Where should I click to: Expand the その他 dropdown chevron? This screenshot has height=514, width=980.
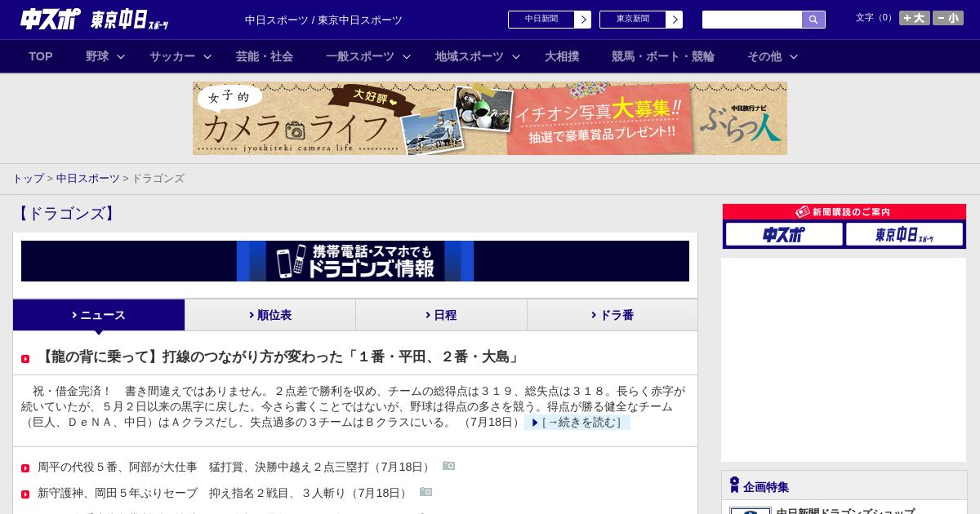794,57
